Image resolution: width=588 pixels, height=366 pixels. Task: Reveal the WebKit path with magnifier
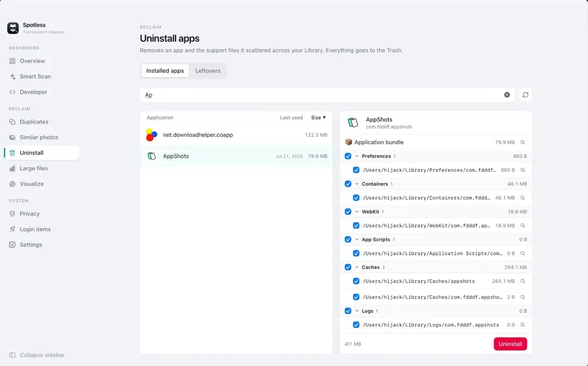click(522, 225)
